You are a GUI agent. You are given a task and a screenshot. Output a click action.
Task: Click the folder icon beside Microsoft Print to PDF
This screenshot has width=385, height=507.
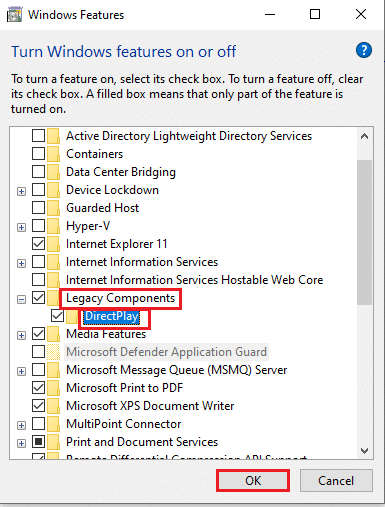point(53,388)
